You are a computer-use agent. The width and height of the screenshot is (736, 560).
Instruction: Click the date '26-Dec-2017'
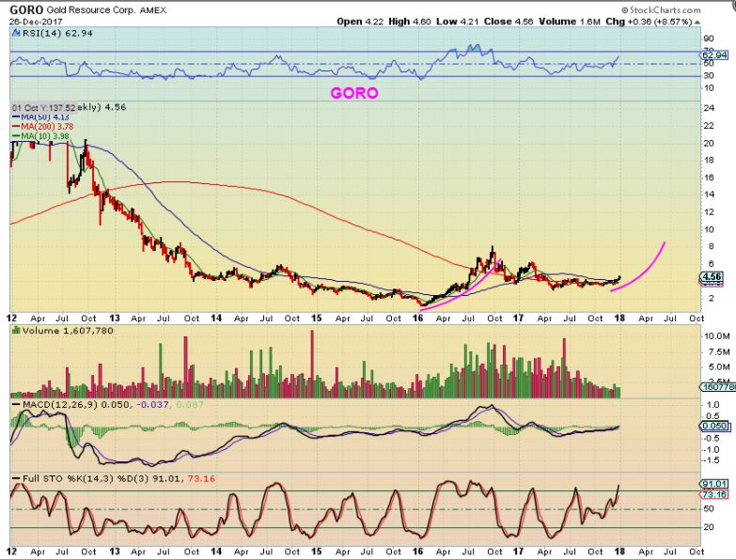(x=36, y=22)
